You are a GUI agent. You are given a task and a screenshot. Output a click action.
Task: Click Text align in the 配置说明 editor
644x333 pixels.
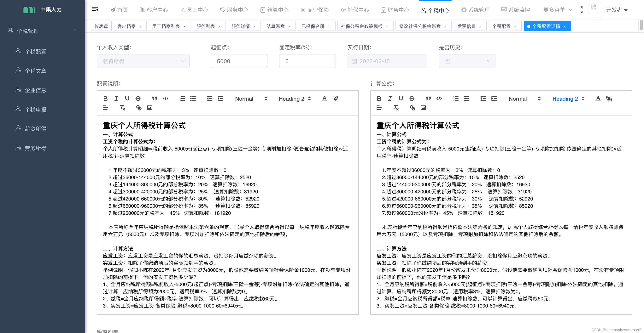pos(106,108)
